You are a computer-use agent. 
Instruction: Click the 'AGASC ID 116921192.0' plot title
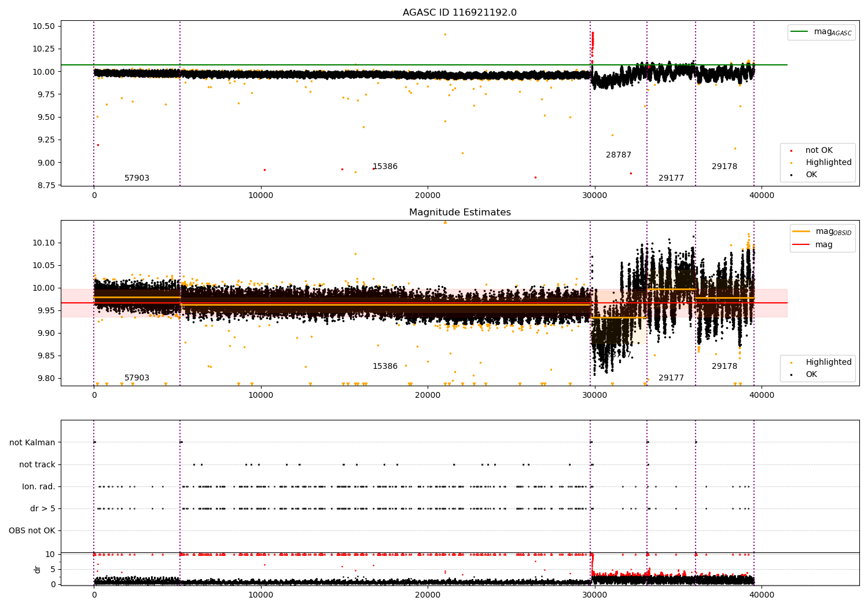tap(459, 13)
